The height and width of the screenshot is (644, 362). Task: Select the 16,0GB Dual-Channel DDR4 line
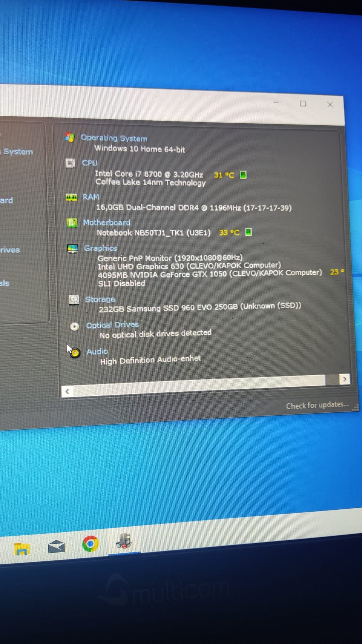(x=194, y=207)
